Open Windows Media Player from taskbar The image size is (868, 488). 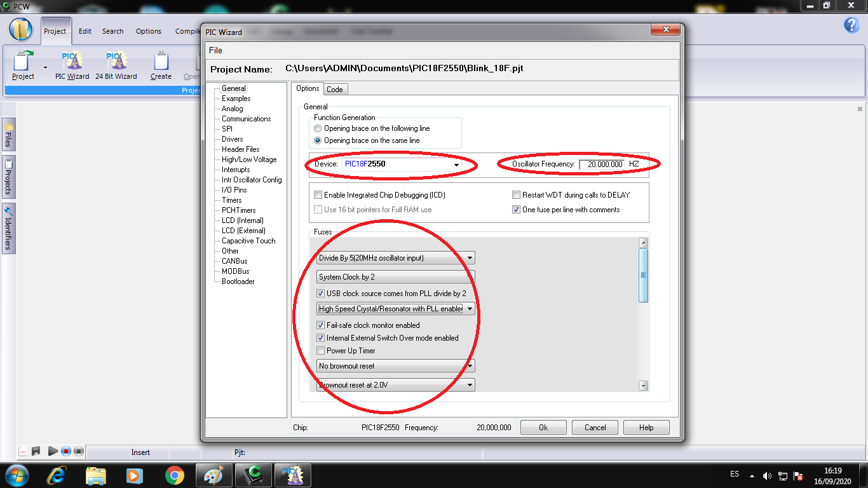135,475
